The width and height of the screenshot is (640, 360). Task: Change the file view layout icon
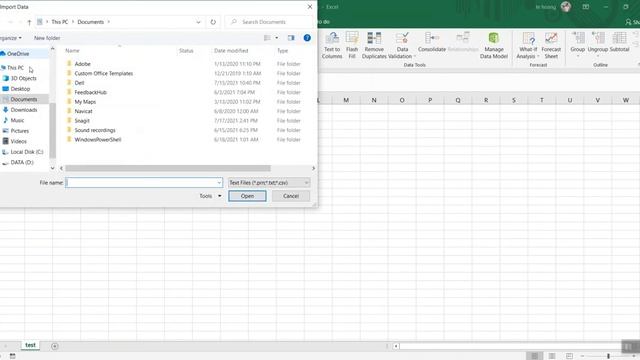coord(267,38)
